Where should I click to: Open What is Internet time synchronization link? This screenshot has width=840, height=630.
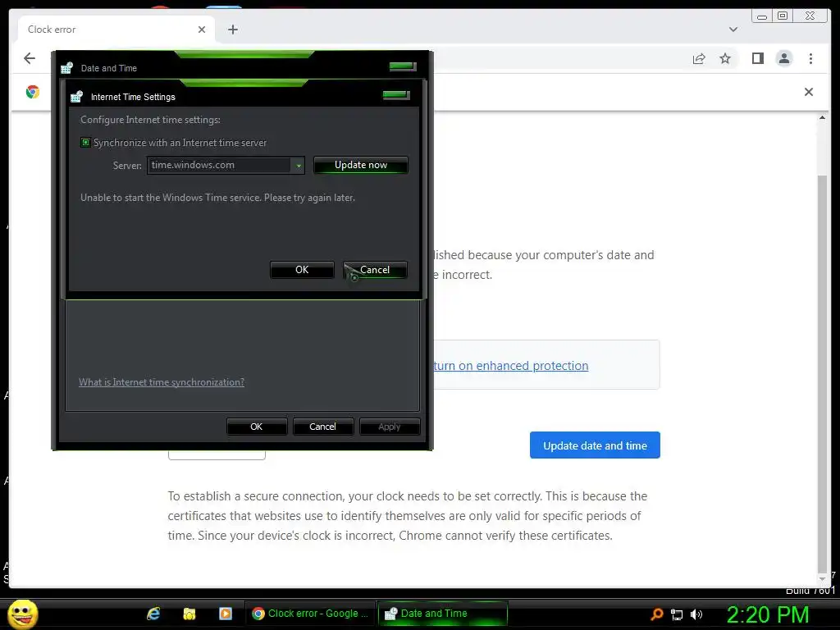pos(162,382)
